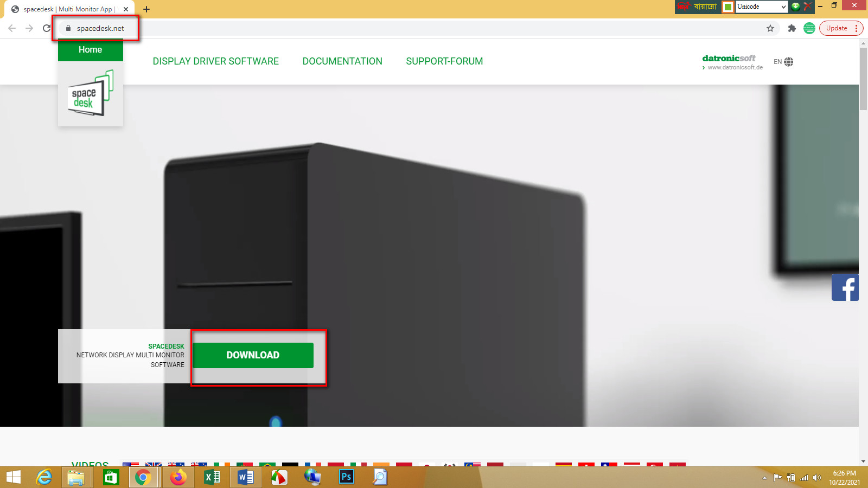
Task: Click the datronicsoft logo link
Action: [x=729, y=58]
